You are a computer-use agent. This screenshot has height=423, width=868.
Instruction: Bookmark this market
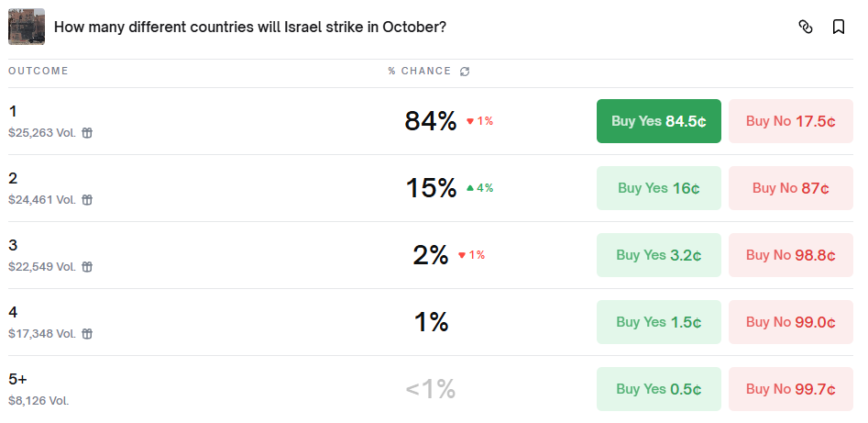[839, 27]
